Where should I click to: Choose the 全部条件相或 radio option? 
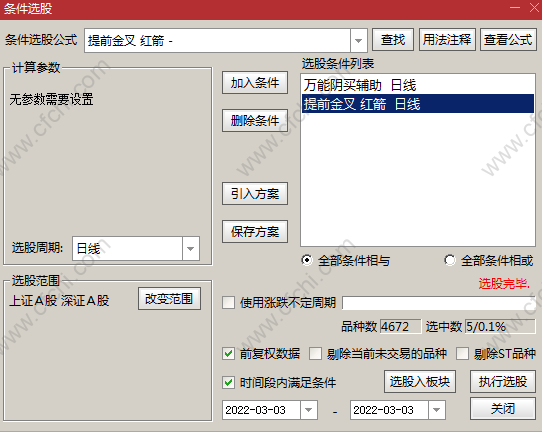(450, 260)
